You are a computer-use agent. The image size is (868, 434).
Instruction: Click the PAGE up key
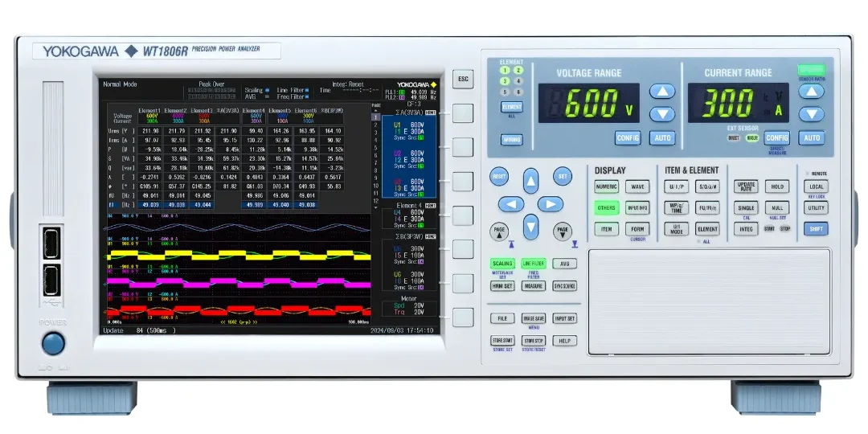point(499,231)
